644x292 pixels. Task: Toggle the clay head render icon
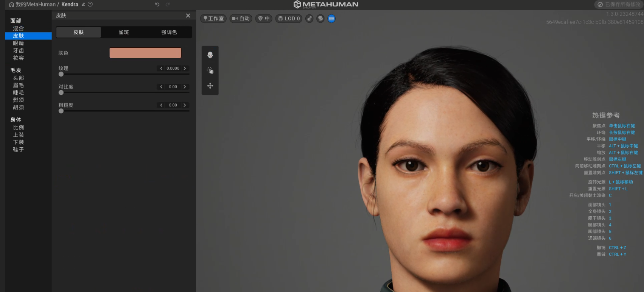click(x=320, y=19)
